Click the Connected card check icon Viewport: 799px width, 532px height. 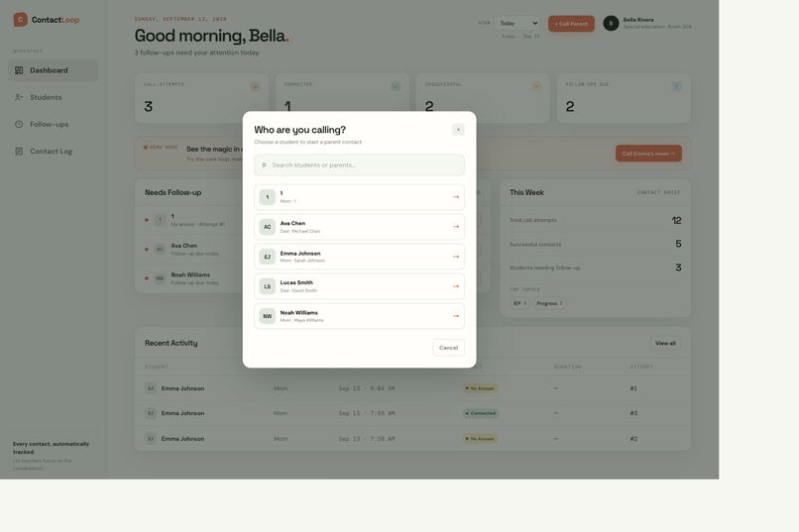pyautogui.click(x=396, y=86)
